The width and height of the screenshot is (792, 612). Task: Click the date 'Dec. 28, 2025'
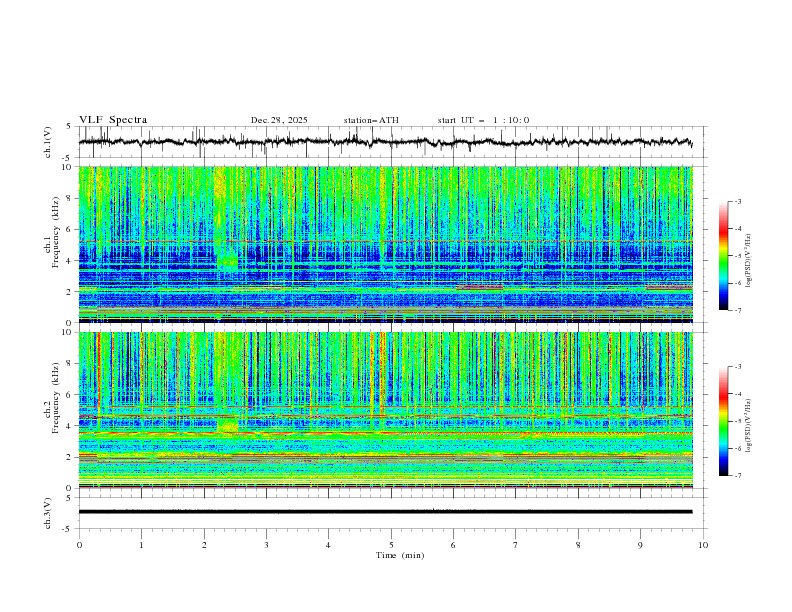pyautogui.click(x=279, y=120)
